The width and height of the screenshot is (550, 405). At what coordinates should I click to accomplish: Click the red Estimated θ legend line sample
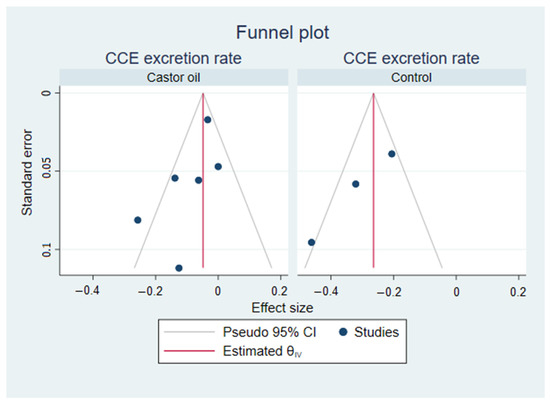[x=189, y=351]
